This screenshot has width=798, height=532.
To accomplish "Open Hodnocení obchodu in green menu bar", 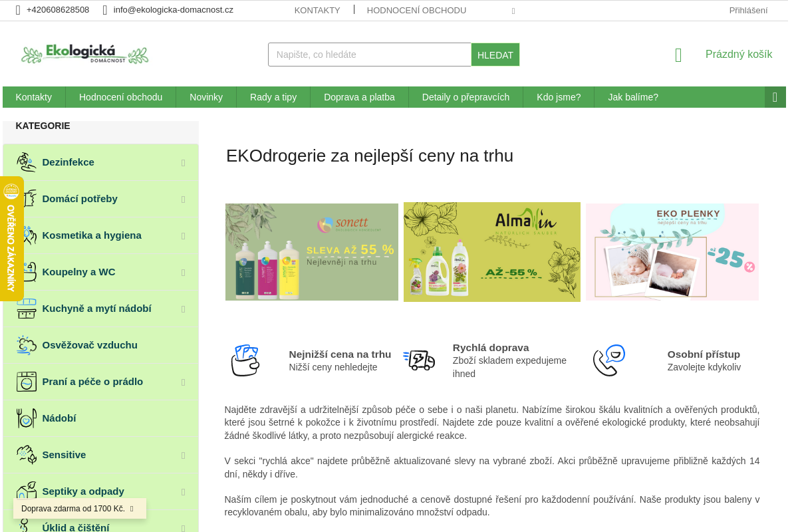I will pos(121,97).
